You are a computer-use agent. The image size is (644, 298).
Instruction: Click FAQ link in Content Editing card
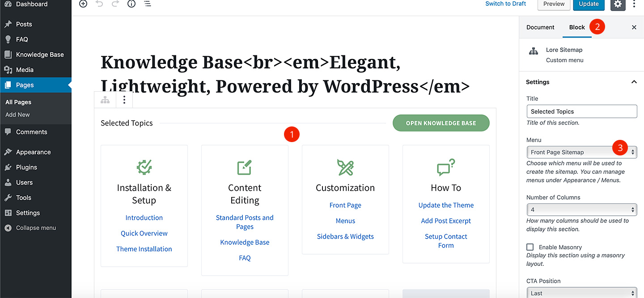click(x=245, y=258)
